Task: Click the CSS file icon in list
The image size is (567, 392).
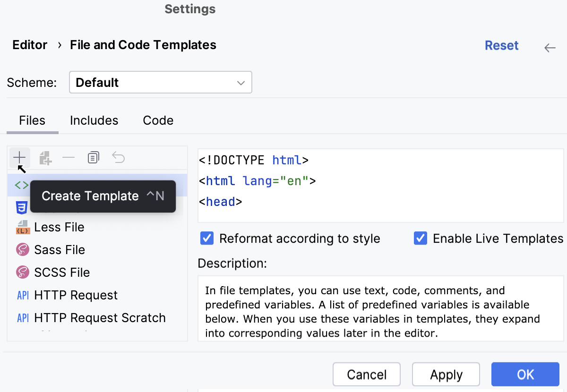Action: pos(22,207)
